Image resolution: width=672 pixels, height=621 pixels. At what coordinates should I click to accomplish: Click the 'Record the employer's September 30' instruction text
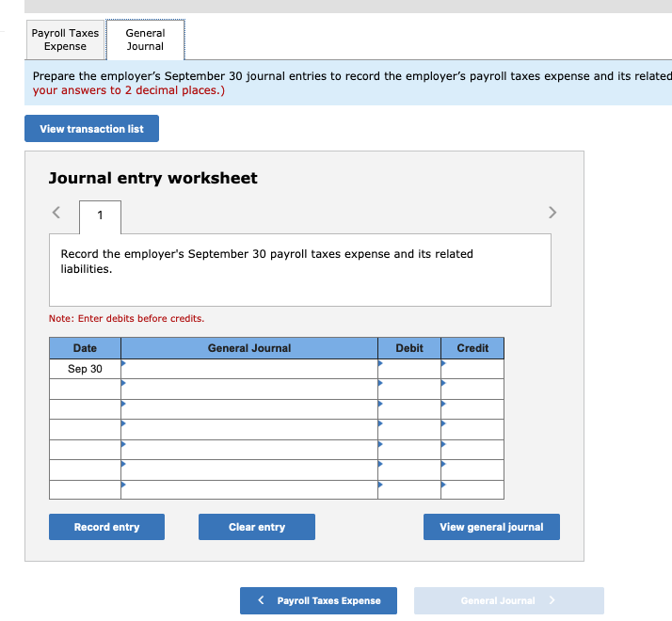point(266,261)
